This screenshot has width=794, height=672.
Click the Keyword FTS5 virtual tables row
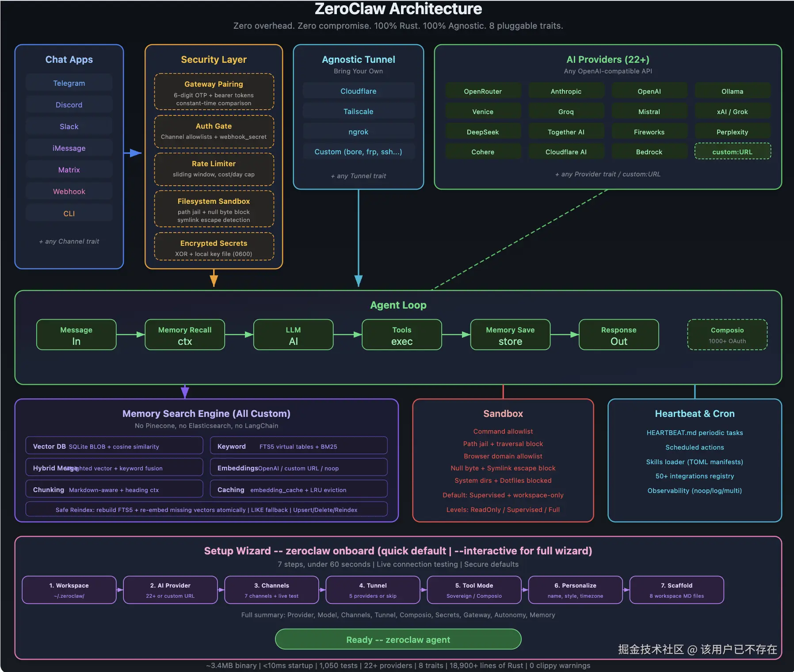pos(299,446)
